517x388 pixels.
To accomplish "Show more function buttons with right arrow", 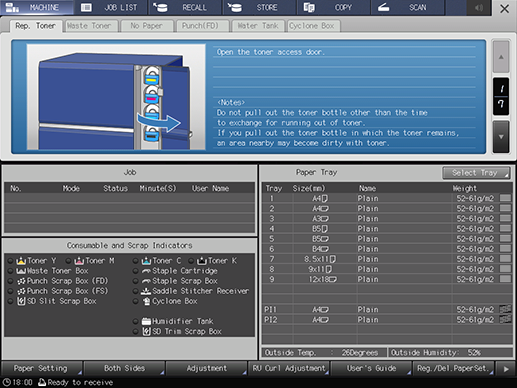I will pos(506,369).
